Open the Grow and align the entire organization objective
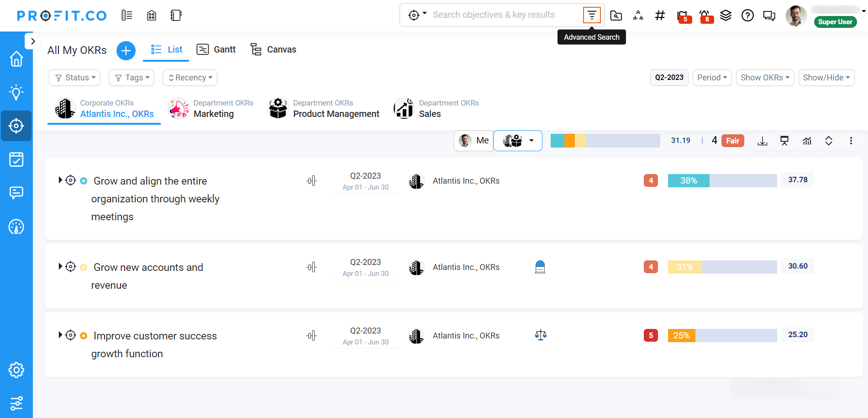 pyautogui.click(x=155, y=199)
